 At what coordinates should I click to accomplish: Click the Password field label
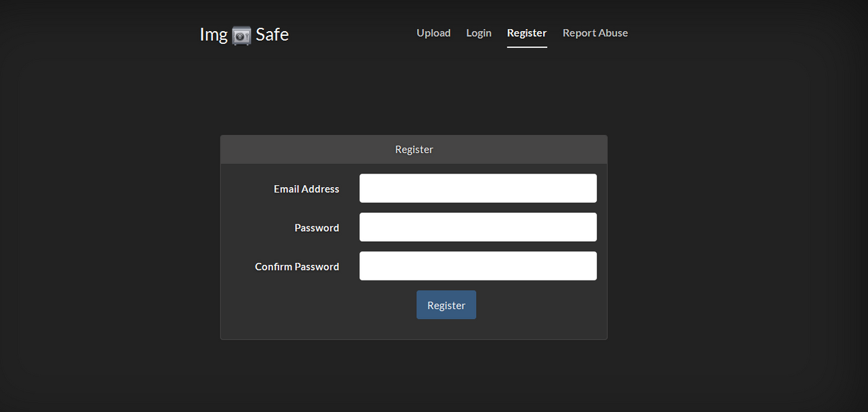tap(317, 228)
